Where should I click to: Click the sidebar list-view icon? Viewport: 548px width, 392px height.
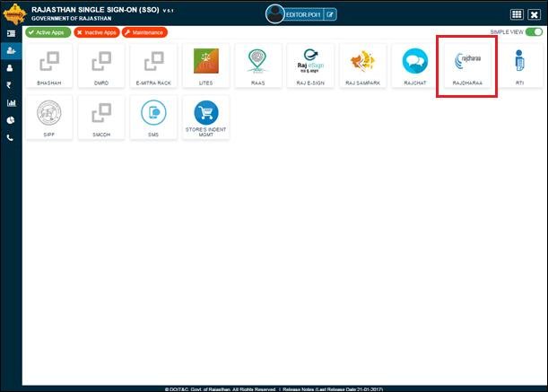(x=11, y=33)
